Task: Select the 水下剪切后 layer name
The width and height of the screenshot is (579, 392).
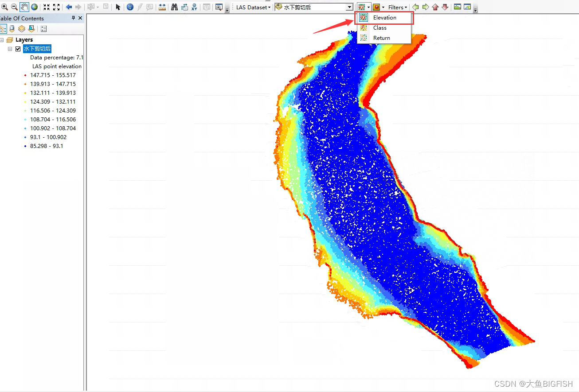Action: [x=37, y=49]
